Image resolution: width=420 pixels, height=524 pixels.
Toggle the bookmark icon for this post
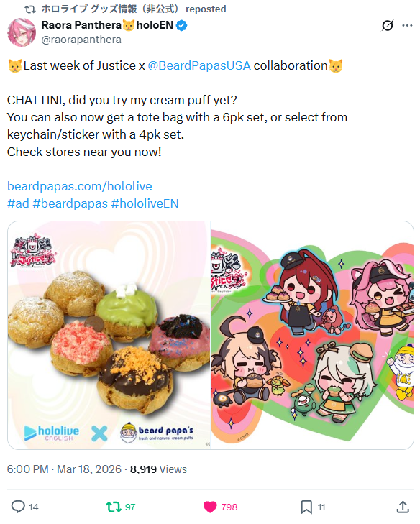[306, 507]
